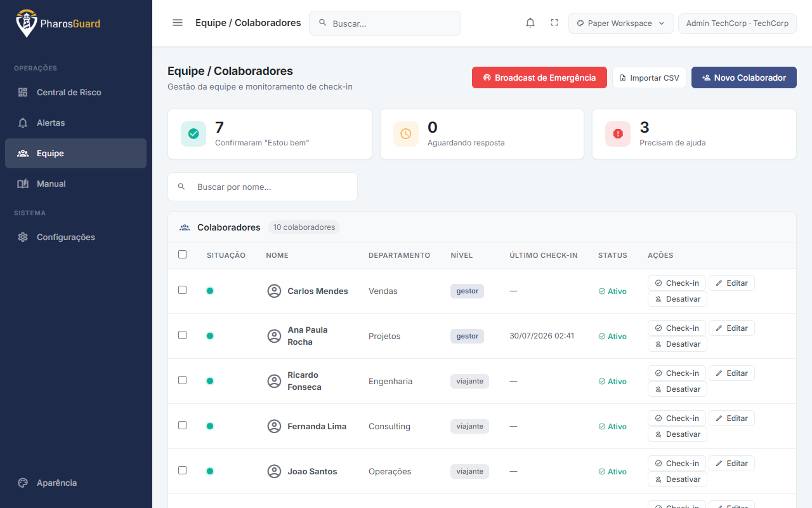Edit Ana Paula Rocha's record

tap(731, 328)
